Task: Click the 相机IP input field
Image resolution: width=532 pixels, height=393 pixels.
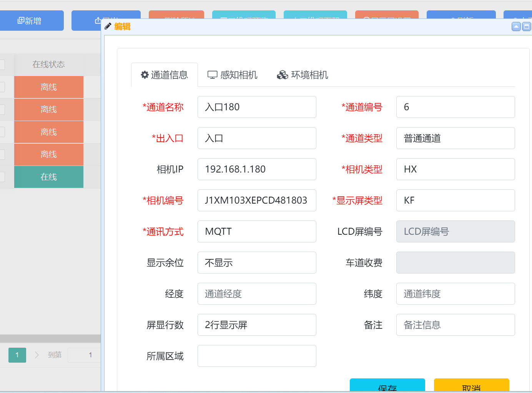Action: [257, 169]
